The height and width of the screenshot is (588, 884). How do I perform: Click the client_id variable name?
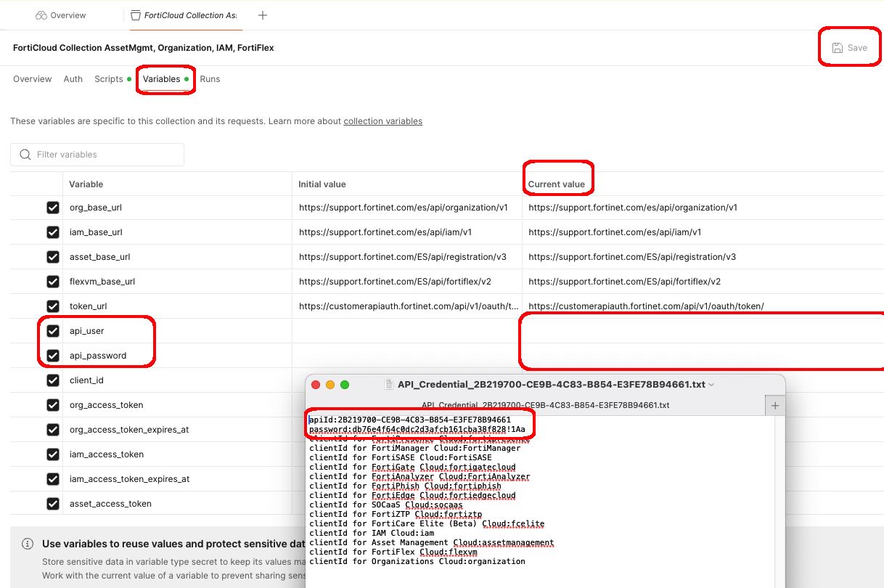pos(86,380)
